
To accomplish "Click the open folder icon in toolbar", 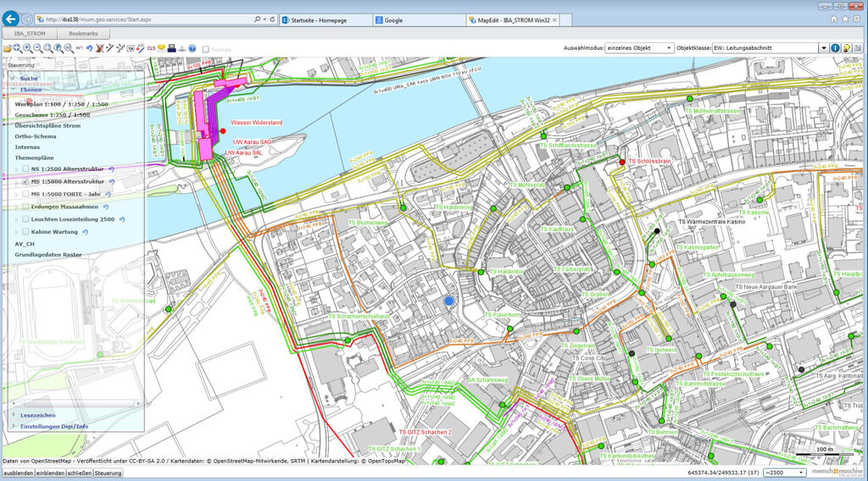I will click(7, 48).
